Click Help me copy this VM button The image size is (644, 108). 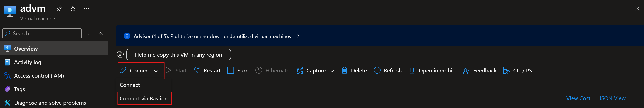(178, 55)
